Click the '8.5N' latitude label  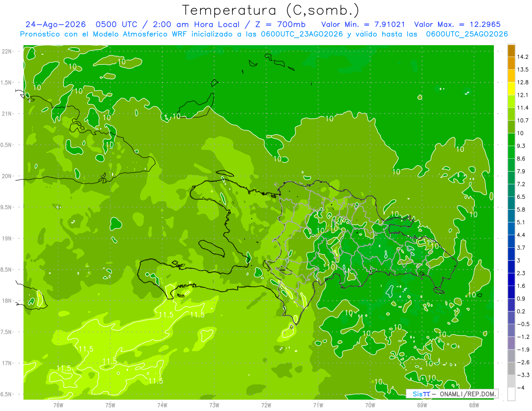pyautogui.click(x=6, y=270)
